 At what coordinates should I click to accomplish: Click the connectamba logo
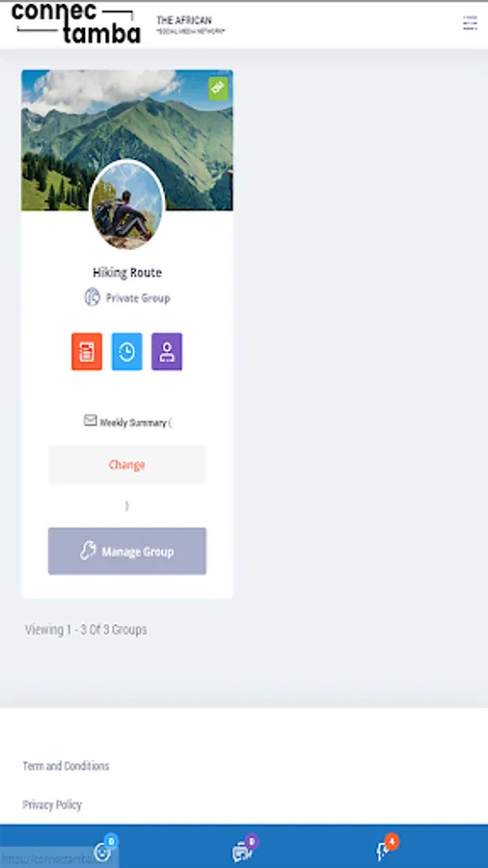pos(76,23)
